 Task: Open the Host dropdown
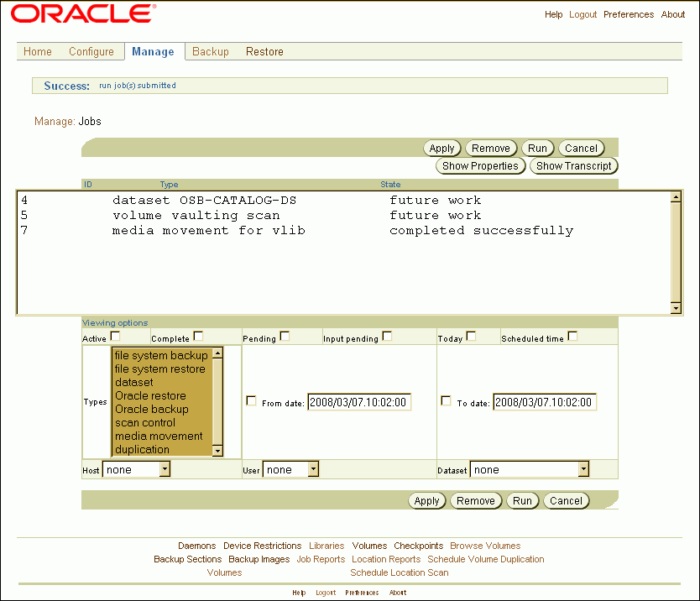click(x=137, y=469)
